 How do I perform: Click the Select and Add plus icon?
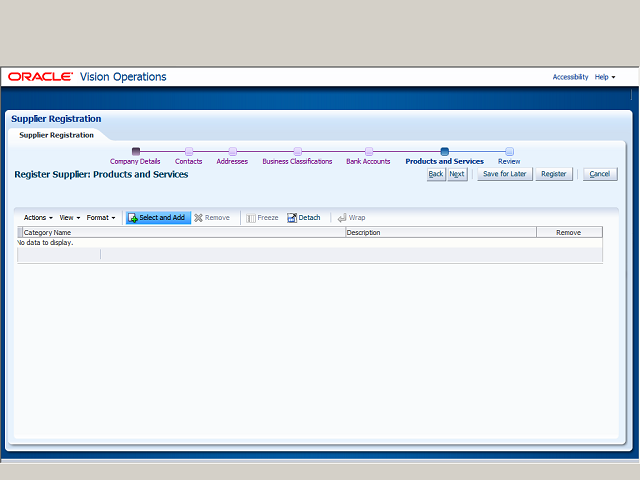coord(133,218)
